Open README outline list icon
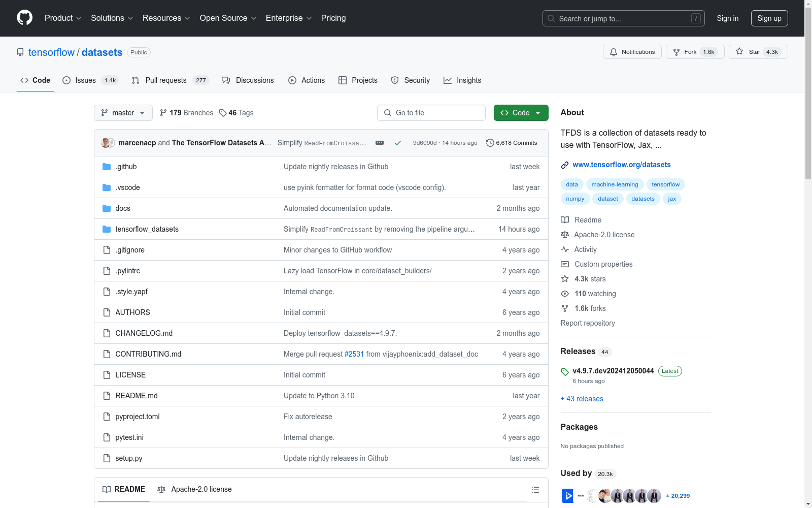 (535, 490)
